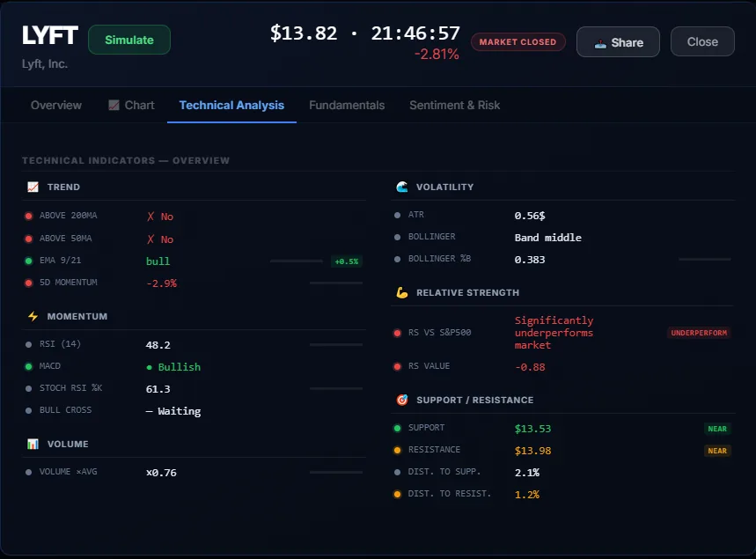756x559 pixels.
Task: Click the Momentum lightning bolt icon
Action: click(33, 316)
